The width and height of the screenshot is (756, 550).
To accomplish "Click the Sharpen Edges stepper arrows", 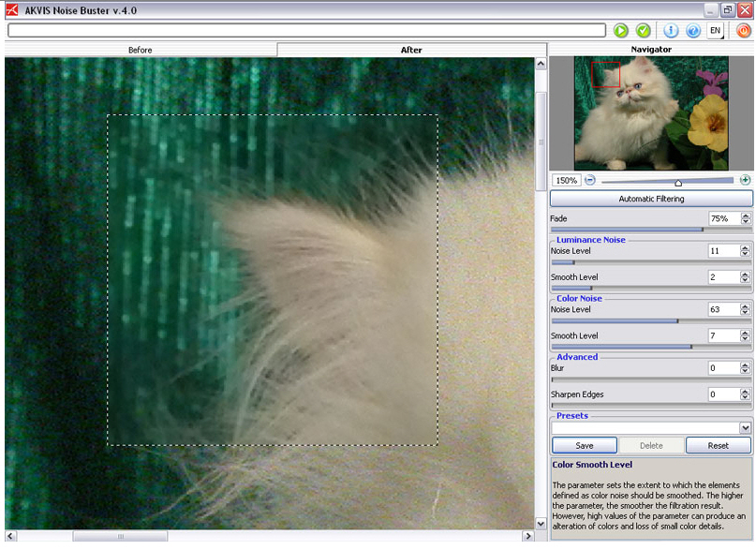I will [x=746, y=394].
